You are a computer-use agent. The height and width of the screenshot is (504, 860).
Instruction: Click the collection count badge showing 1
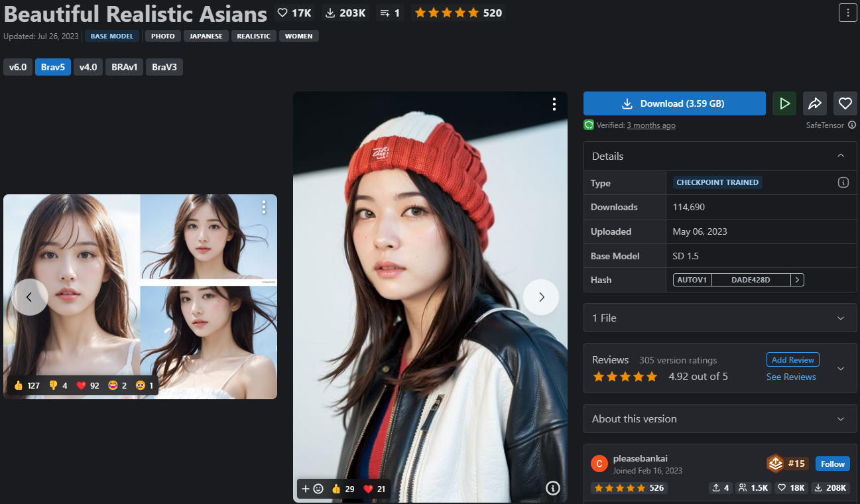389,13
